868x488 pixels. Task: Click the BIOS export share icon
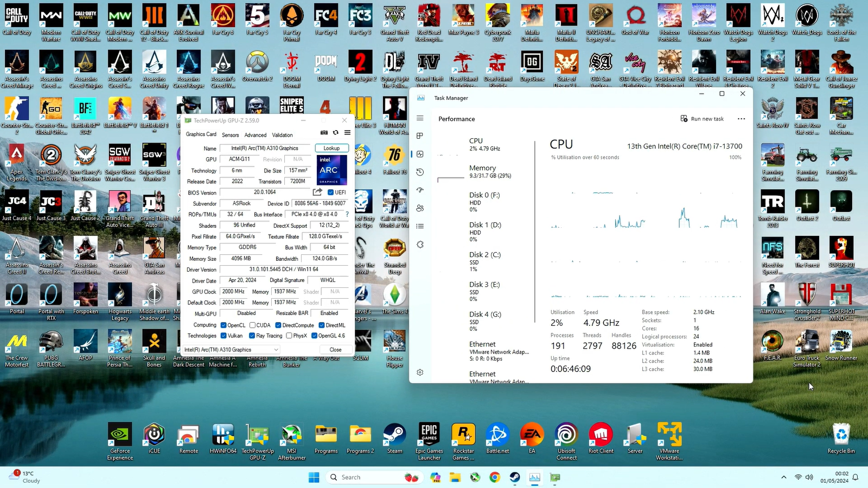point(317,192)
